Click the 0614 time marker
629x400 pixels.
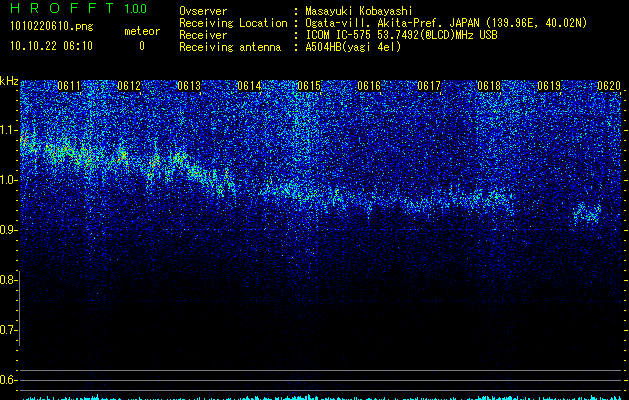[x=249, y=86]
